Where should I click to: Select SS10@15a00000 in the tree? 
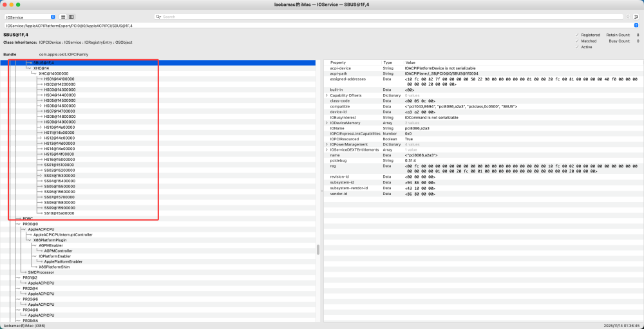pos(59,213)
